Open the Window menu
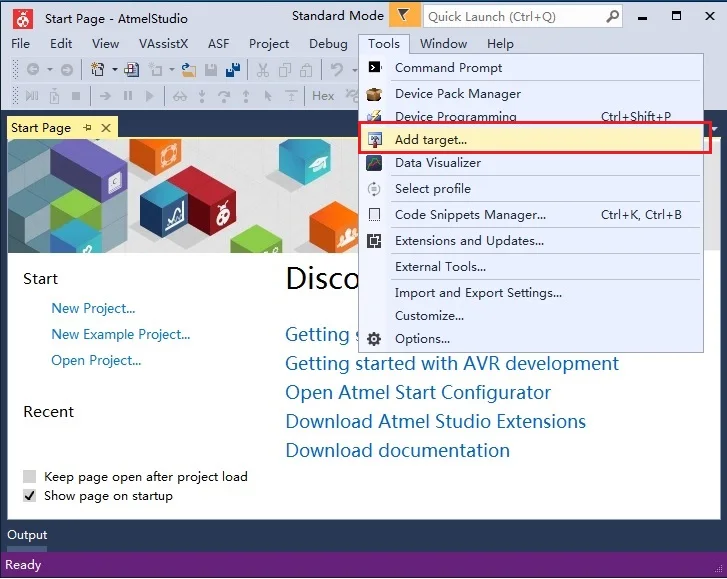The width and height of the screenshot is (727, 579). tap(443, 44)
